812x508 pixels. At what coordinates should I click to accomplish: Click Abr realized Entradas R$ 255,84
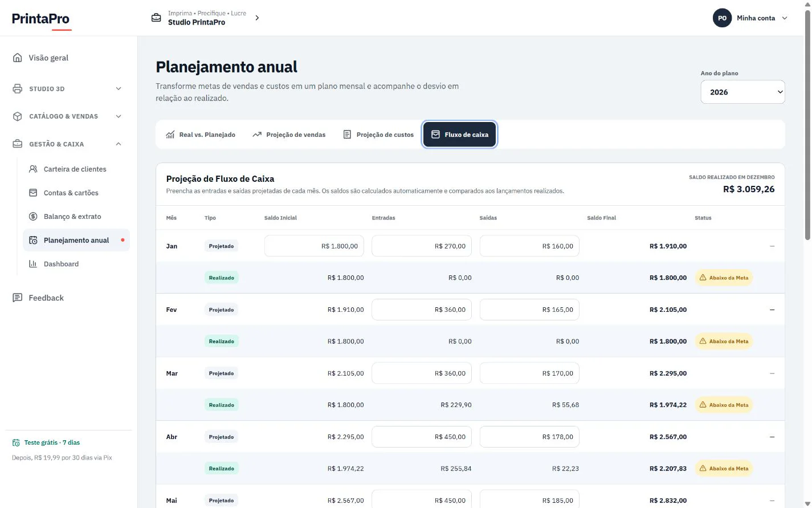tap(456, 469)
